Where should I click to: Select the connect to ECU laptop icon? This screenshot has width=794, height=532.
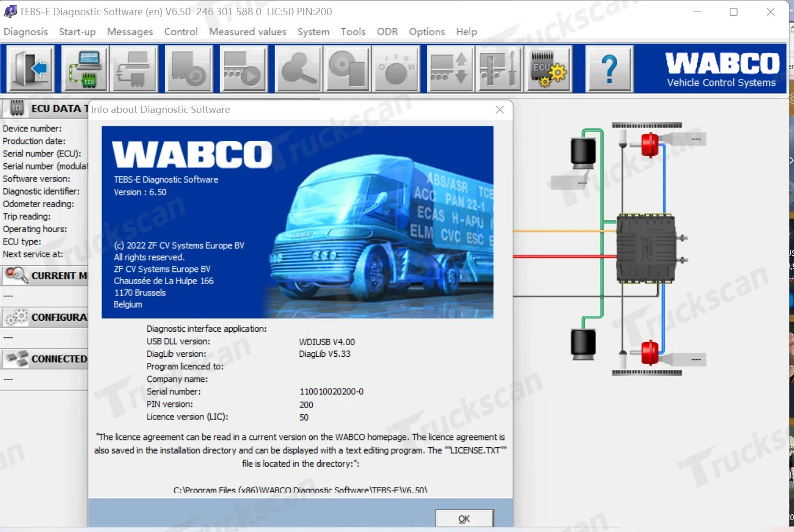coord(84,69)
